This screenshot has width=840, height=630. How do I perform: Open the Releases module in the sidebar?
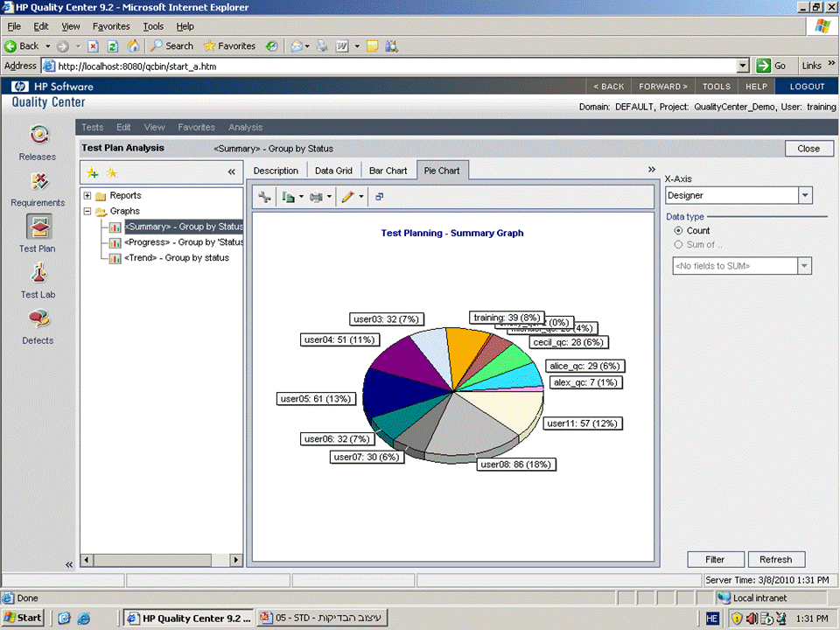coord(38,143)
